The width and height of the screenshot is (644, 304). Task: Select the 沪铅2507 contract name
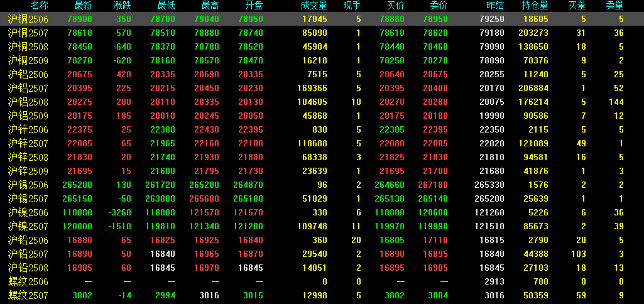(x=28, y=254)
